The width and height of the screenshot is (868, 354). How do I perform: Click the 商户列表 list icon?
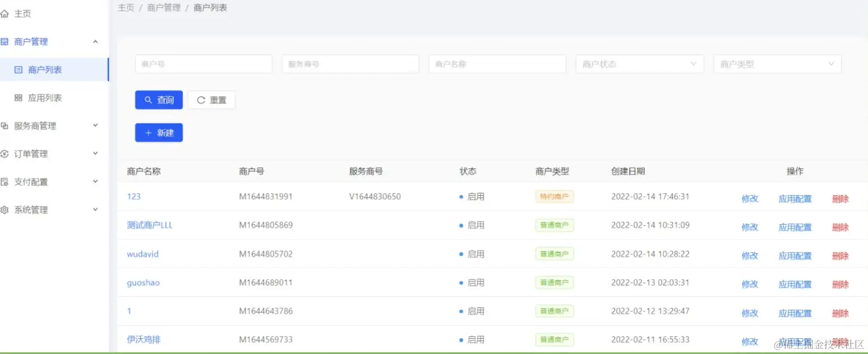click(18, 70)
